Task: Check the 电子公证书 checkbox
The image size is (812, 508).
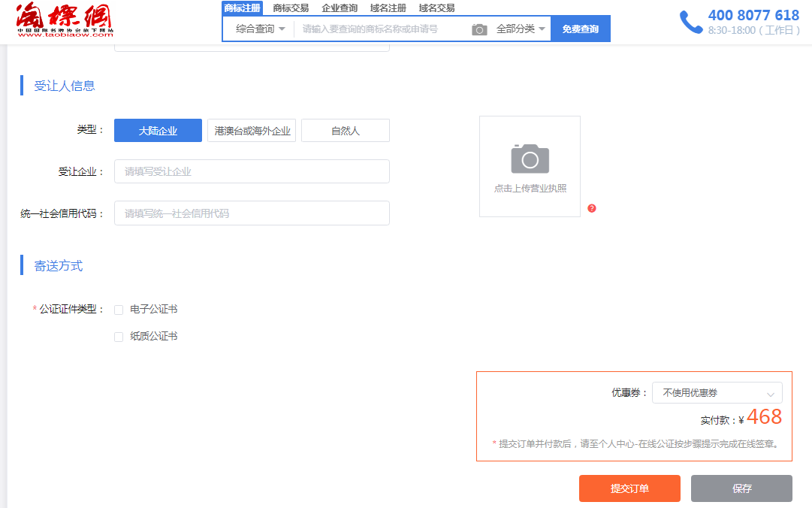Action: [x=119, y=310]
